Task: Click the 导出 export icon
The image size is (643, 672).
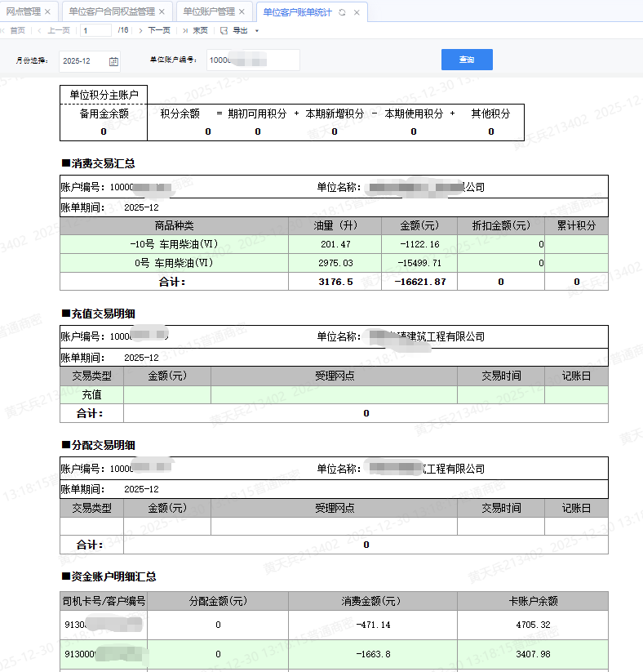Action: tap(224, 30)
